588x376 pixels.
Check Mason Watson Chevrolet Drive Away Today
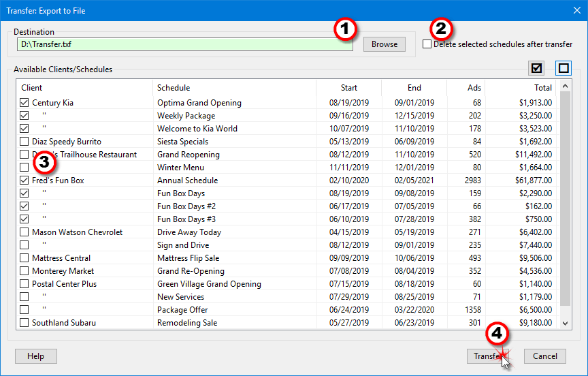pyautogui.click(x=24, y=232)
